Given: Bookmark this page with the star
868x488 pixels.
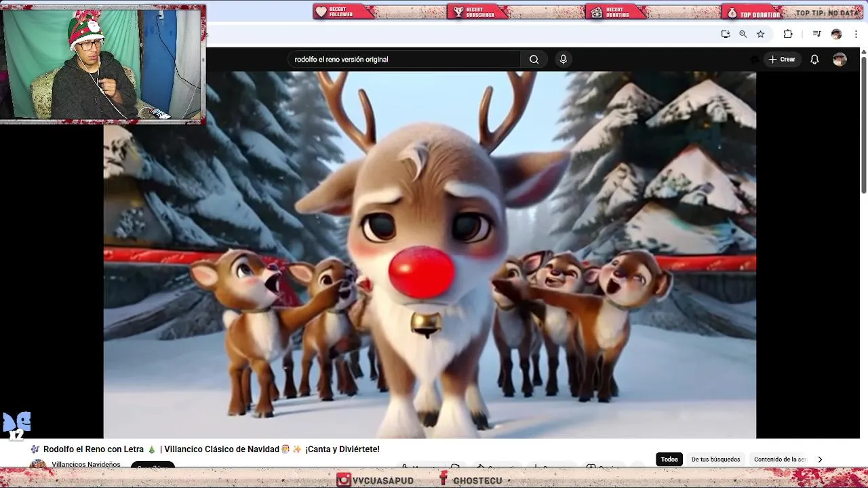Looking at the screenshot, I should click(x=761, y=34).
